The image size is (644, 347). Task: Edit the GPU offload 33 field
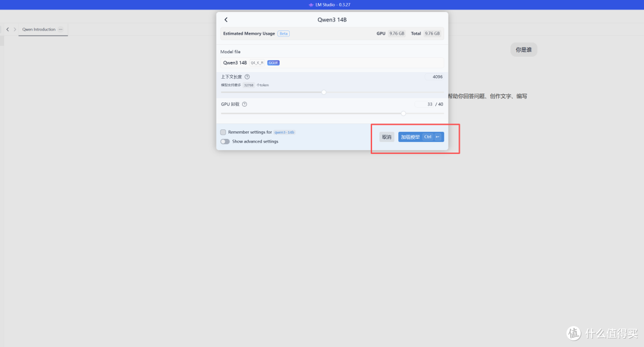(x=425, y=104)
